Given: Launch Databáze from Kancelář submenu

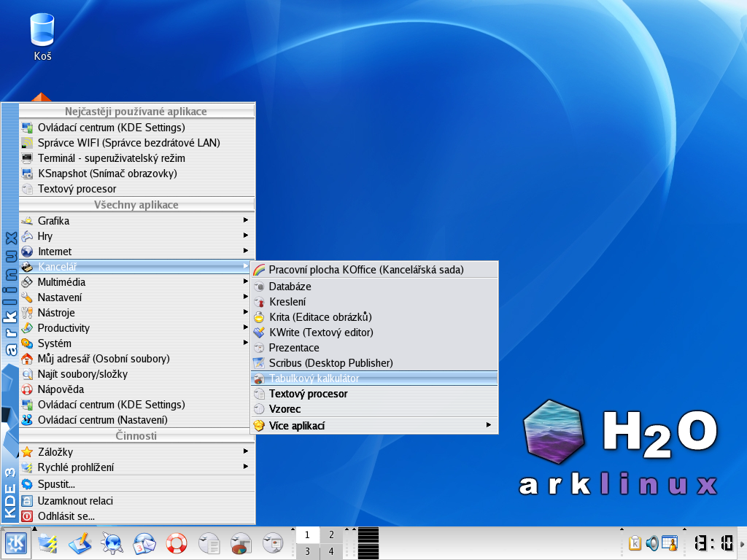Looking at the screenshot, I should 374,287.
